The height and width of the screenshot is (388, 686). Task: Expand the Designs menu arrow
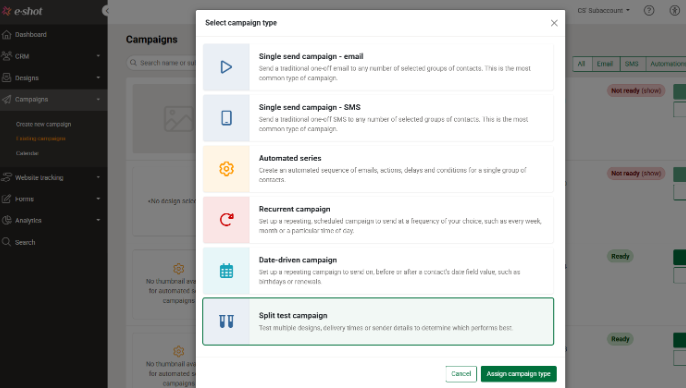[x=98, y=77]
